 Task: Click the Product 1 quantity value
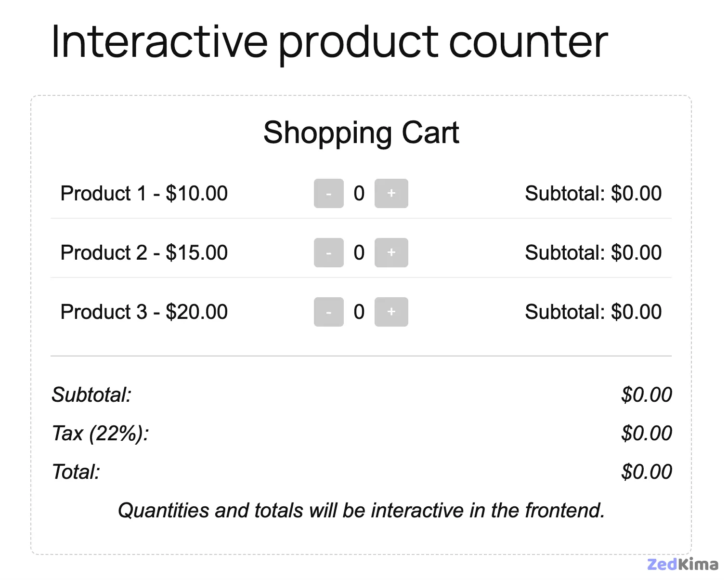pos(359,194)
